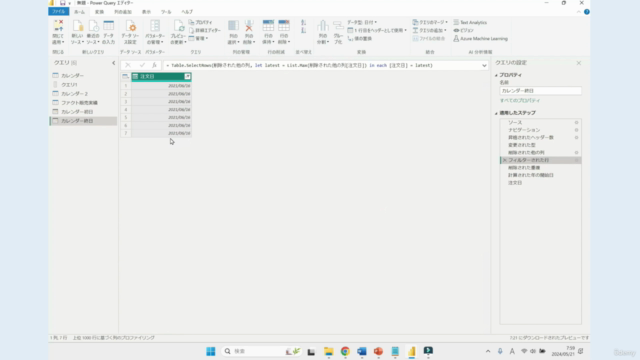Open the 注文日 column filter dropdown

click(187, 76)
